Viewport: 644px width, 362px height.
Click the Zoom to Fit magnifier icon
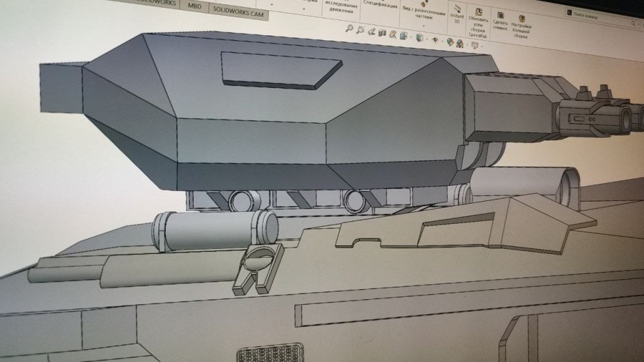350,29
